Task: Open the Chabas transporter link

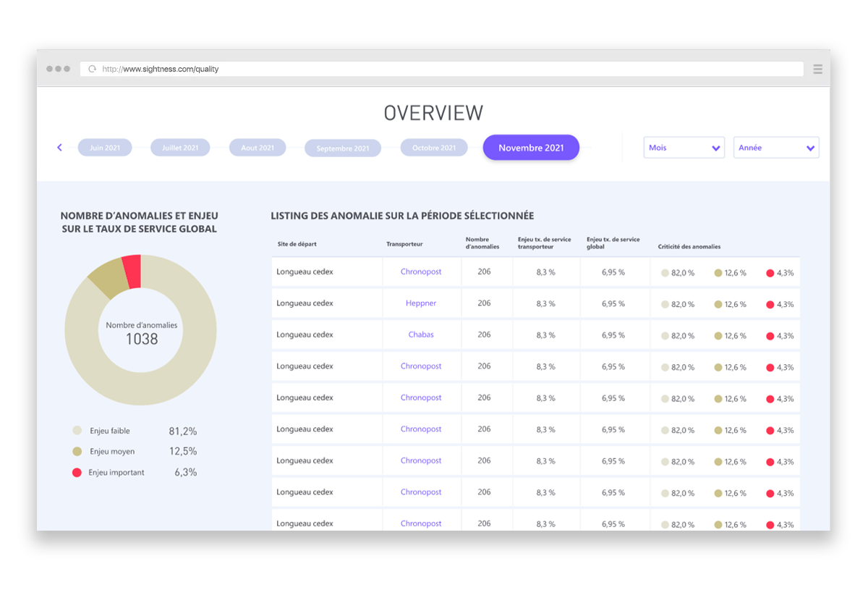Action: (x=421, y=334)
